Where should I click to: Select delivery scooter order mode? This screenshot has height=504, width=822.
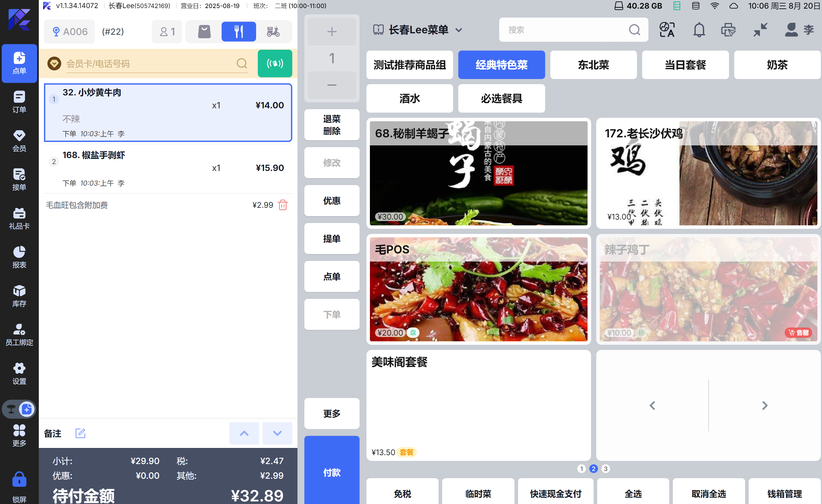[273, 32]
